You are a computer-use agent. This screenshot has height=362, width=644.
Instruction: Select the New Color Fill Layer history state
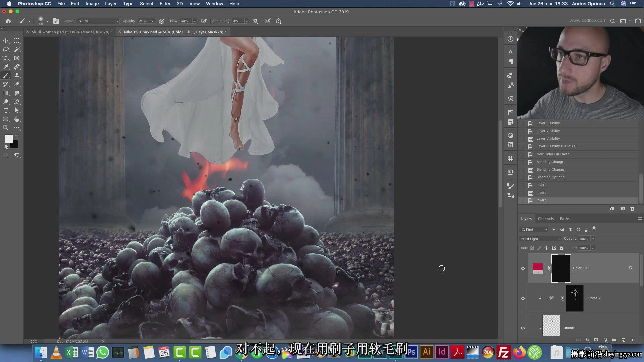pos(578,154)
